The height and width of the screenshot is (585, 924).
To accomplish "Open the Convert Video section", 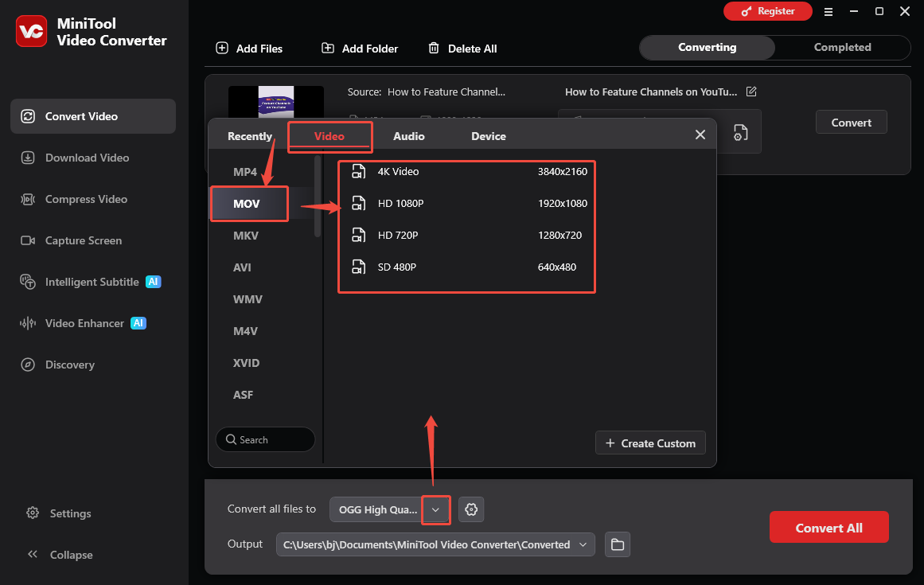I will [x=93, y=116].
